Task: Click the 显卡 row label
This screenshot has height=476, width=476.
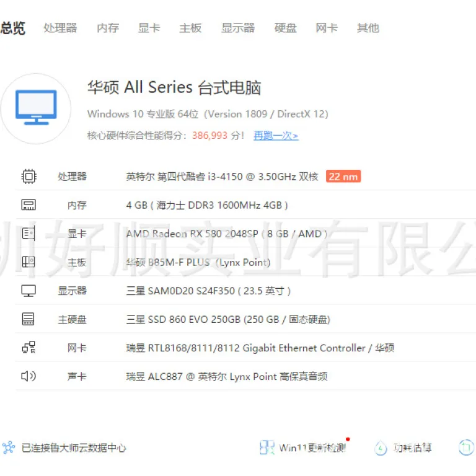Action: pos(77,234)
